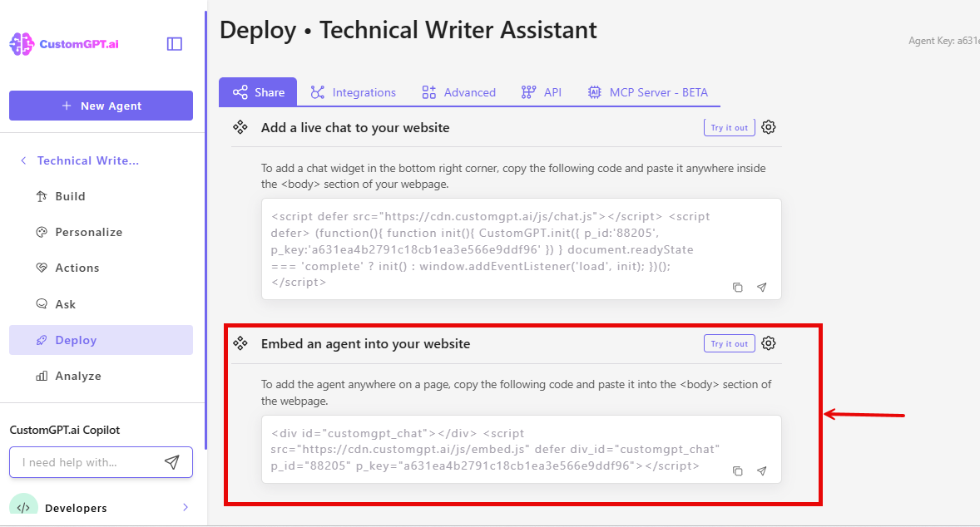
Task: Open the Ask section
Action: click(101, 304)
